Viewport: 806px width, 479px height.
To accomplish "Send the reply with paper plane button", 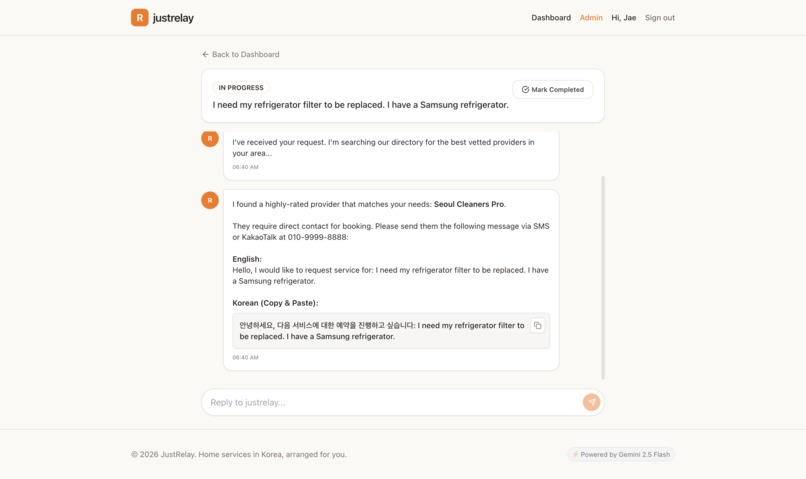I will (x=591, y=402).
